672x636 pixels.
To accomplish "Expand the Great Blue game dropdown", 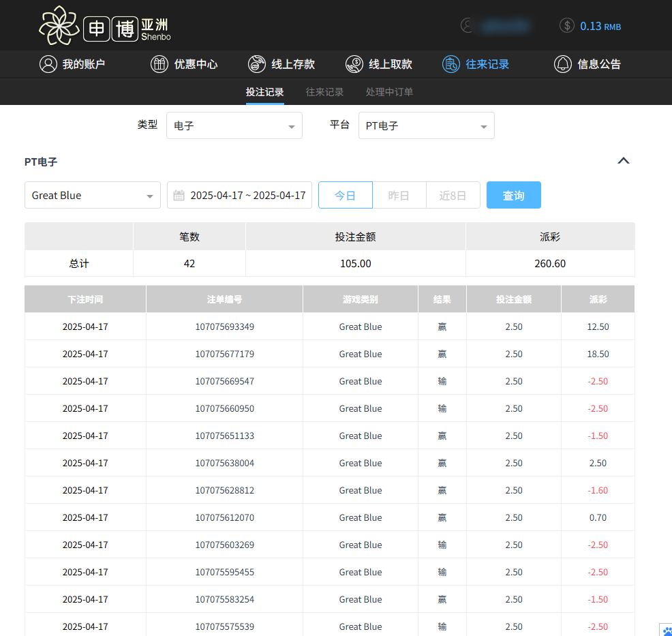I will pyautogui.click(x=92, y=195).
